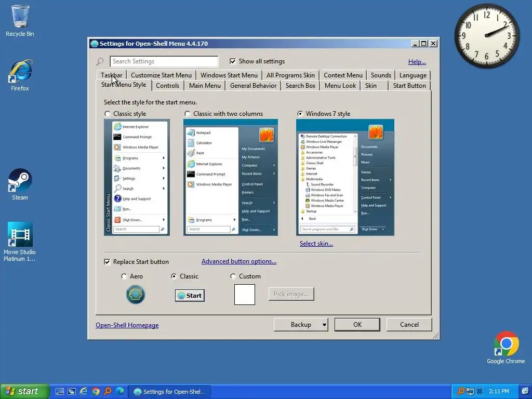Open the Windows Start Menu tab

point(229,75)
